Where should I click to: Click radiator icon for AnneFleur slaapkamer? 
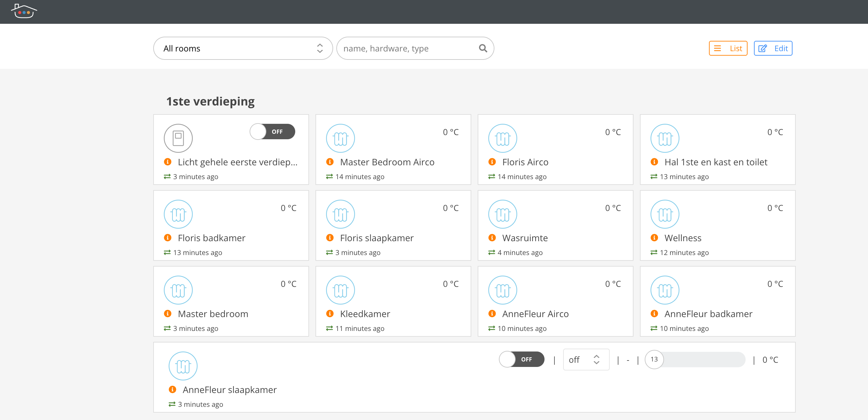[x=183, y=366]
